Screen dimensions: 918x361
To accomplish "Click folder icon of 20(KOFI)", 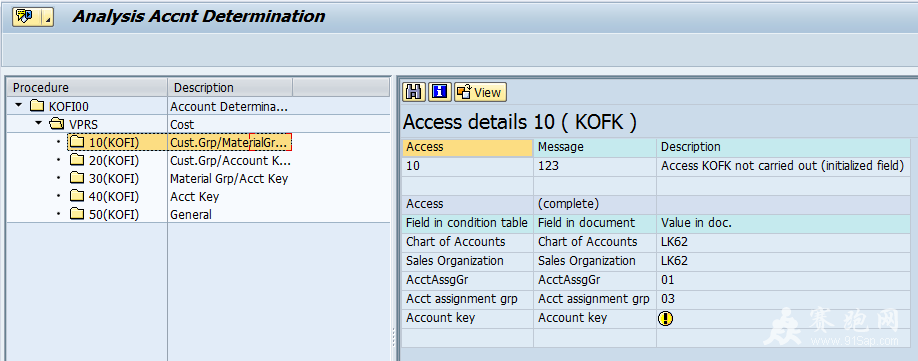I will point(77,160).
